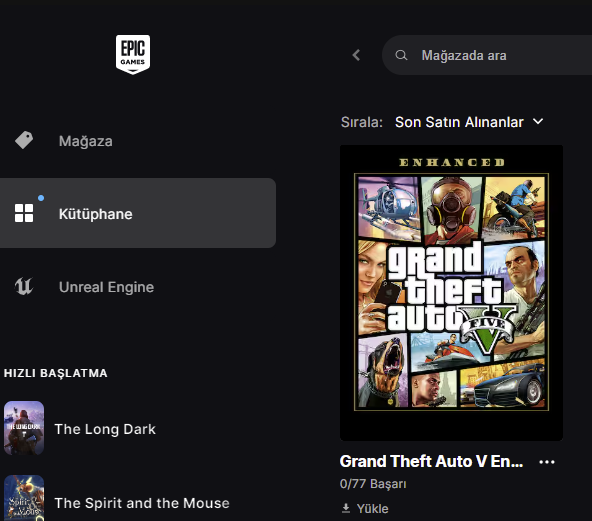Image resolution: width=592 pixels, height=521 pixels.
Task: Click The Long Dark thumbnail
Action: [24, 428]
